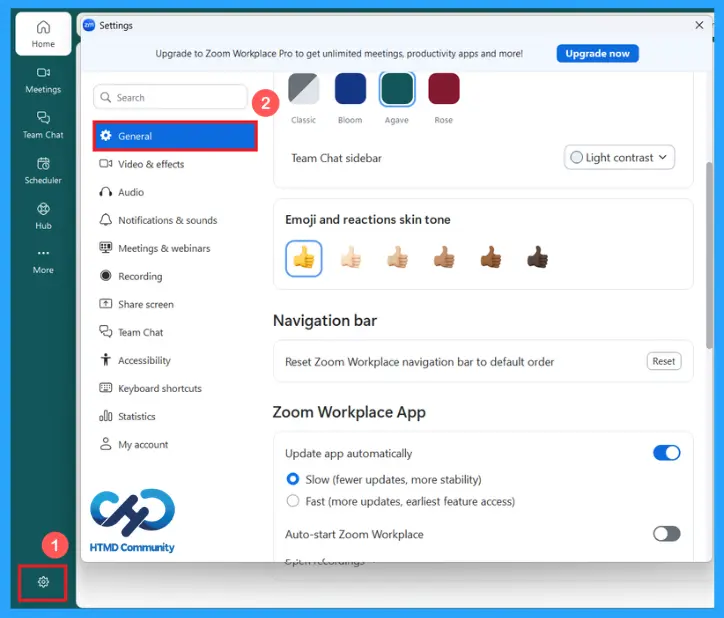
Task: Open the Hub in the sidebar
Action: click(43, 216)
